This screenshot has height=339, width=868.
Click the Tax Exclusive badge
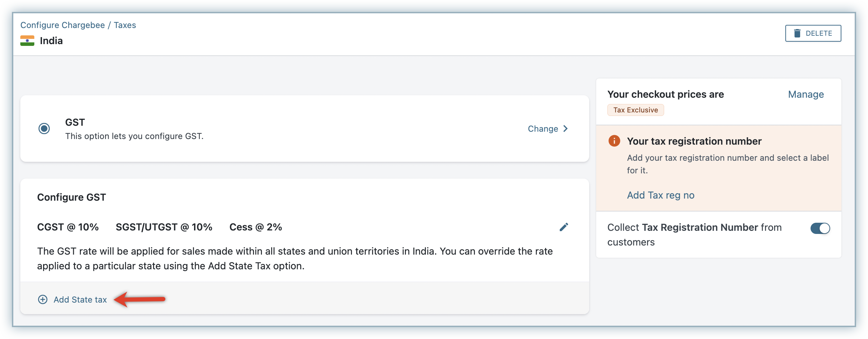[x=635, y=110]
